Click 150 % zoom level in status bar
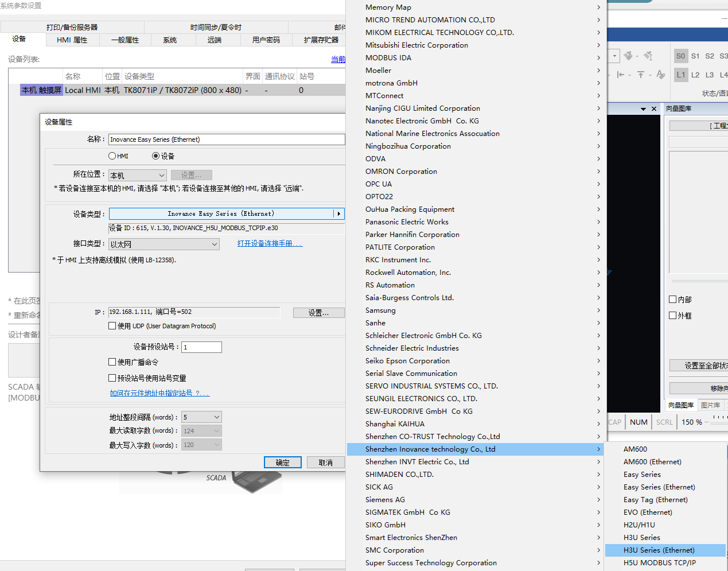Screen dimensions: 728x571 pos(692,422)
